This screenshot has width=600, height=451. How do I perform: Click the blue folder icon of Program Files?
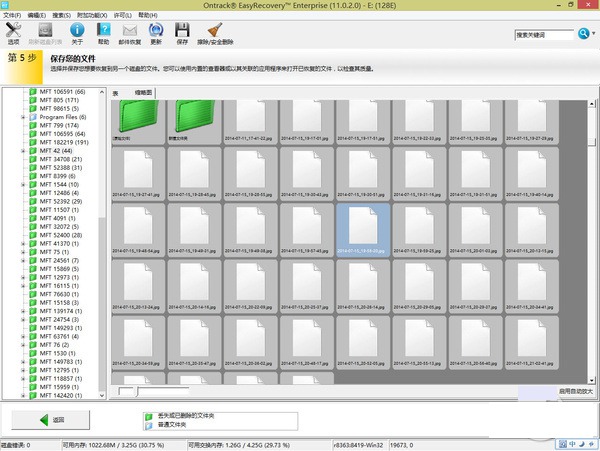point(33,117)
